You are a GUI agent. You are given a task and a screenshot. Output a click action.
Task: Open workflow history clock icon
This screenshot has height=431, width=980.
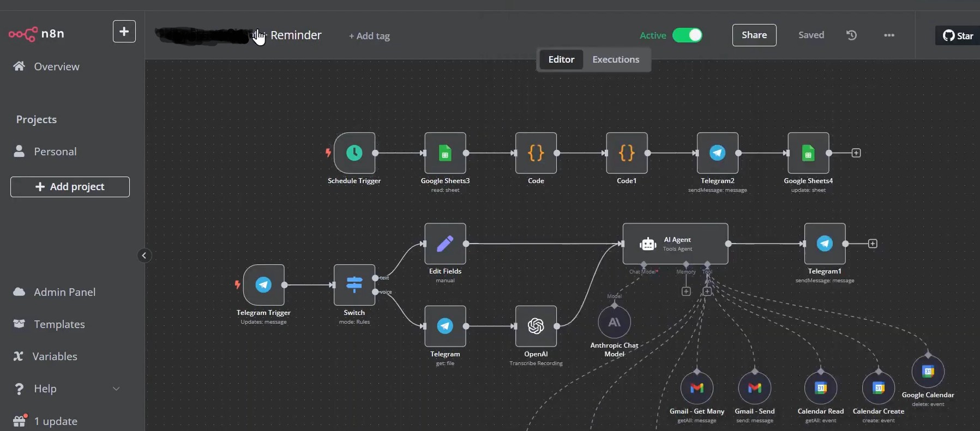pos(851,35)
